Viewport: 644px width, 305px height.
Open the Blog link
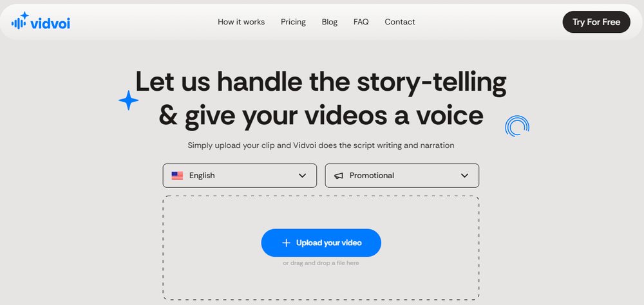pyautogui.click(x=329, y=22)
